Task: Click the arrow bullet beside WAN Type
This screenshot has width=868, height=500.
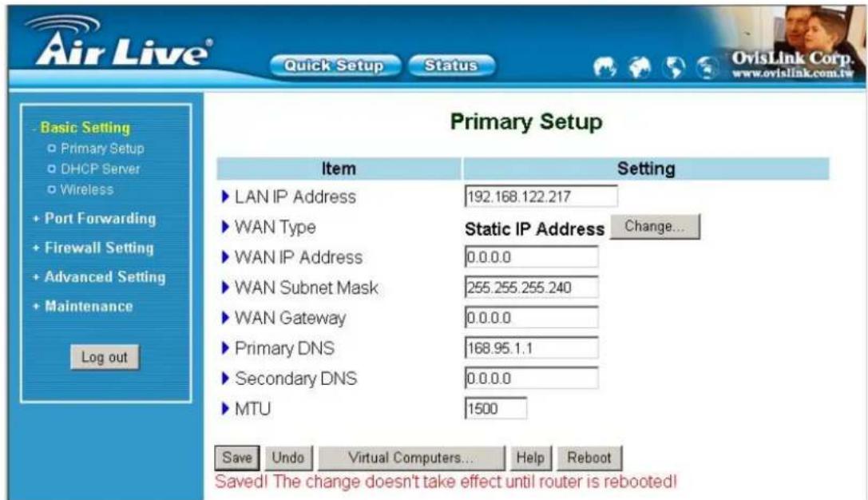Action: [x=225, y=227]
